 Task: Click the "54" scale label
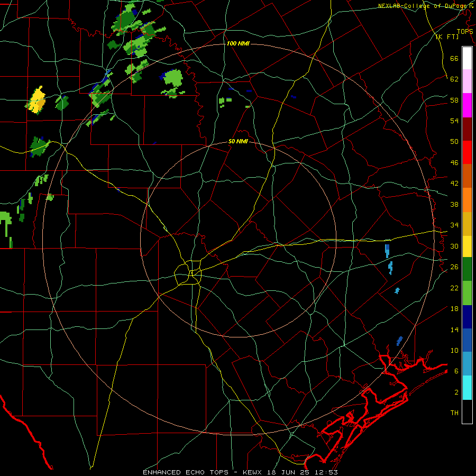click(x=454, y=121)
